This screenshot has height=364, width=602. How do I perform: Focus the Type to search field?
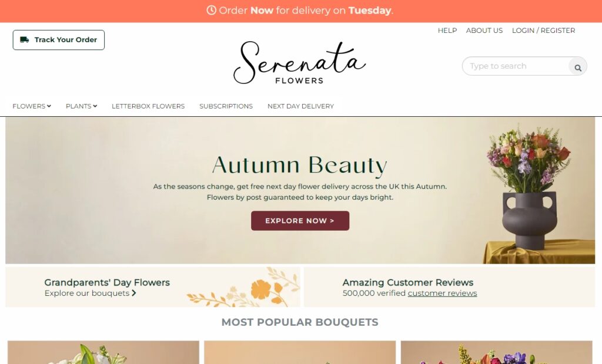[516, 66]
